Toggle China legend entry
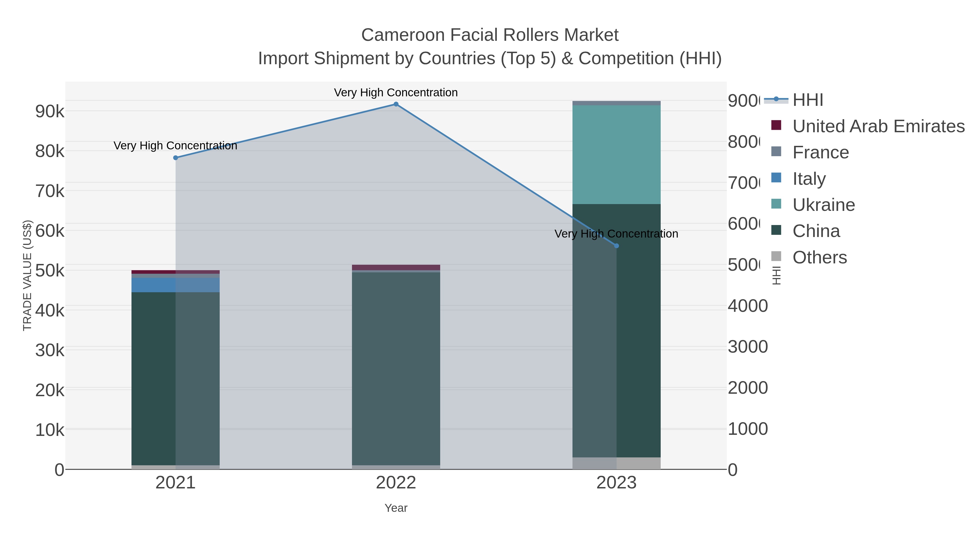980x551 pixels. pyautogui.click(x=806, y=231)
